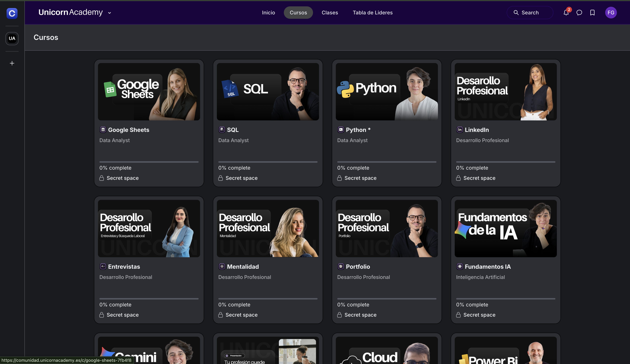Click the lock icon on Fundamentos IA card

(458, 315)
